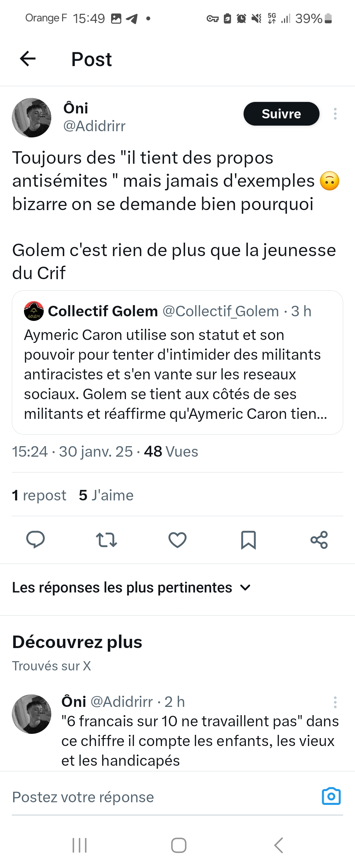Image resolution: width=355 pixels, height=868 pixels.
Task: Tap the repost arrows icon
Action: pyautogui.click(x=106, y=540)
